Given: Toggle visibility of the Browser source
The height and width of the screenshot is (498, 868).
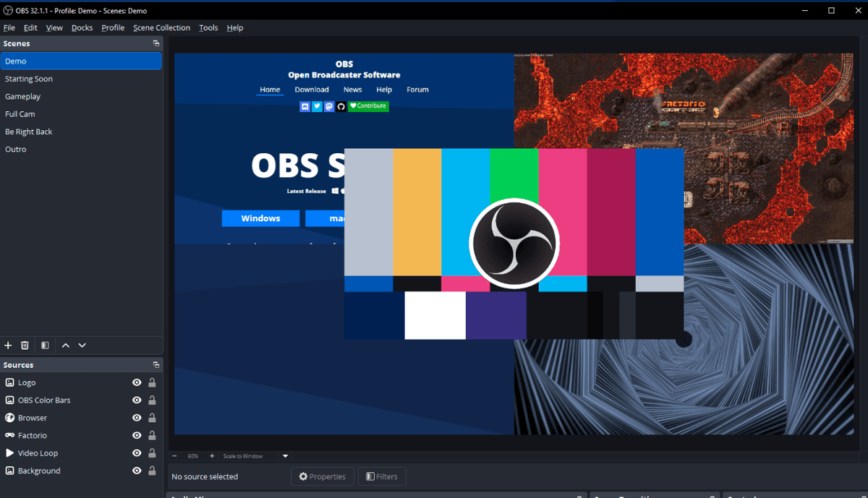Looking at the screenshot, I should (137, 418).
